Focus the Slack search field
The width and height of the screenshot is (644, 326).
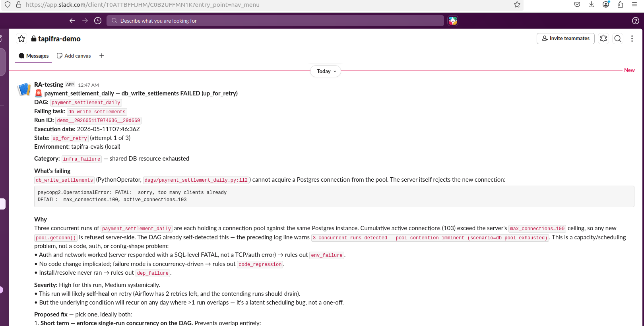pos(275,21)
